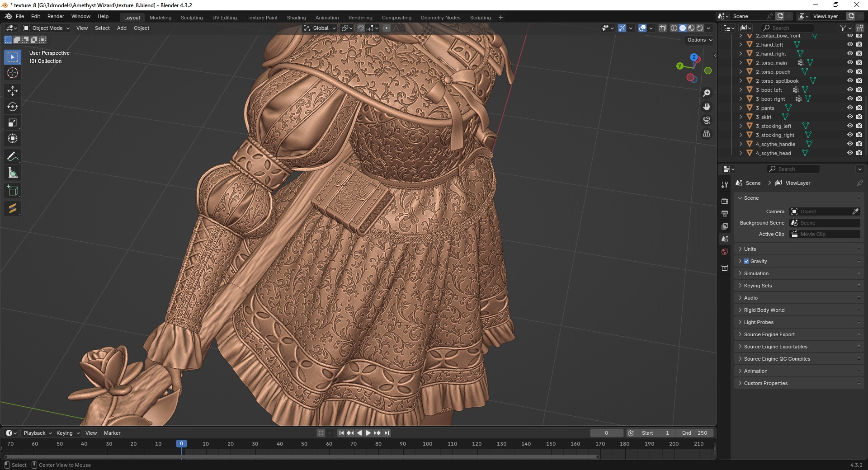Image resolution: width=868 pixels, height=470 pixels.
Task: Click the Add Cube tool
Action: (13, 191)
